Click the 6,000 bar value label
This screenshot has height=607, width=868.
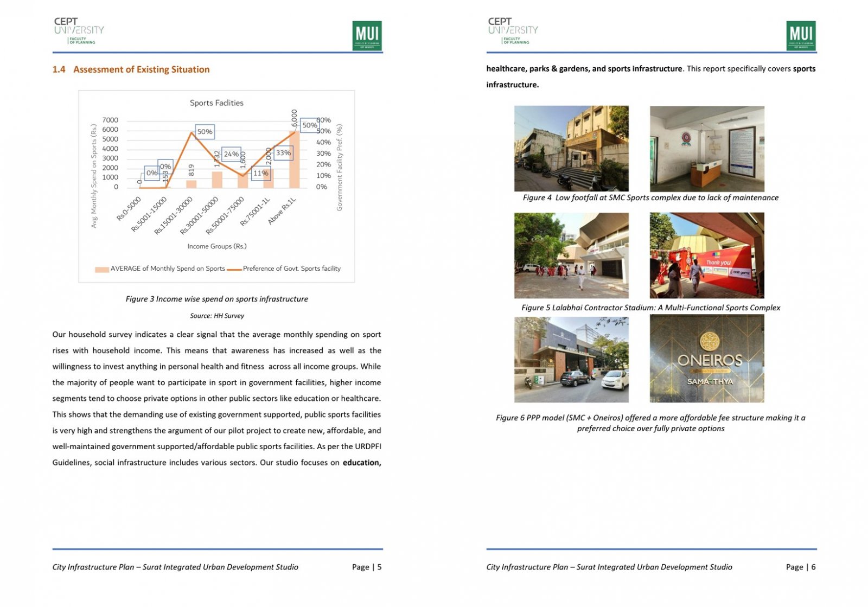[294, 118]
